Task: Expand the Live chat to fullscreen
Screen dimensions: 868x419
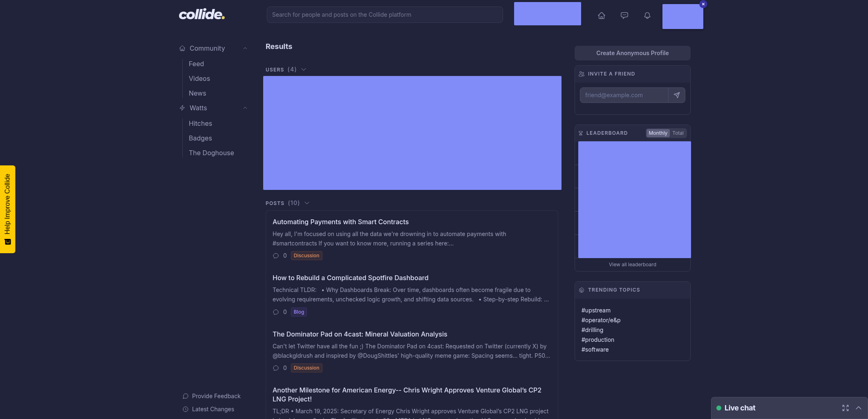Action: coord(846,408)
